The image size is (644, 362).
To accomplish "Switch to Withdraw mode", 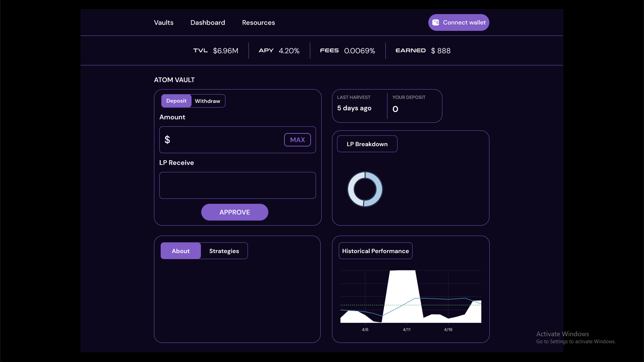I will [207, 101].
